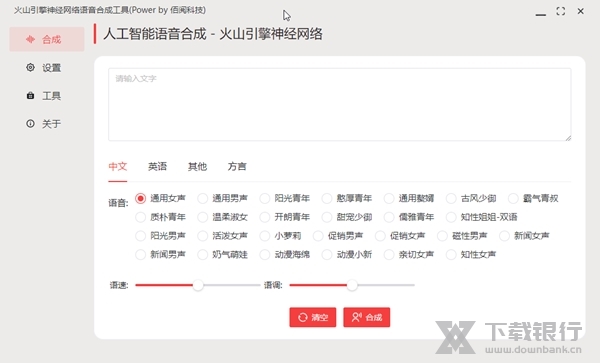
Task: Open the 工具 tools page in sidebar
Action: click(x=47, y=96)
